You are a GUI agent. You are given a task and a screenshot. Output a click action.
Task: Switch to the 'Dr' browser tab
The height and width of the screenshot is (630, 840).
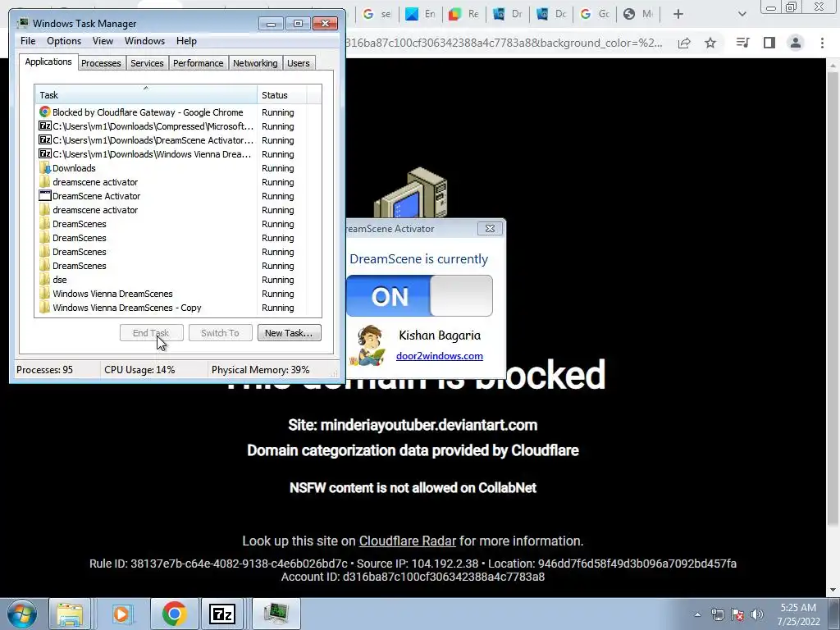click(x=507, y=14)
